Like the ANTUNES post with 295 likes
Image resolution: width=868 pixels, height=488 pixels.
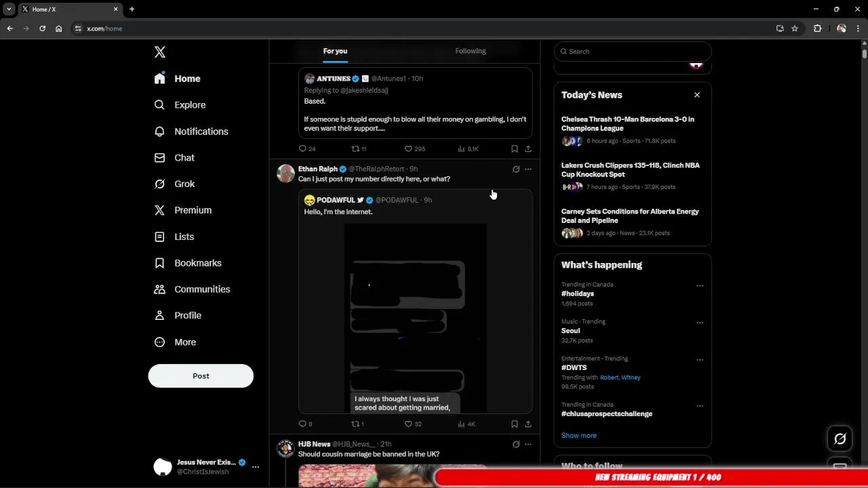tap(414, 148)
